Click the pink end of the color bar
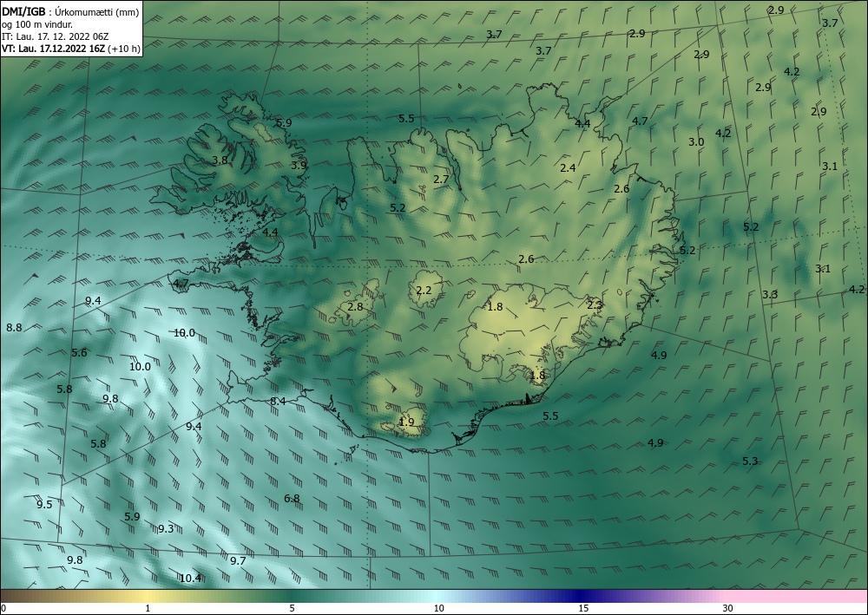The image size is (868, 615). (797, 596)
